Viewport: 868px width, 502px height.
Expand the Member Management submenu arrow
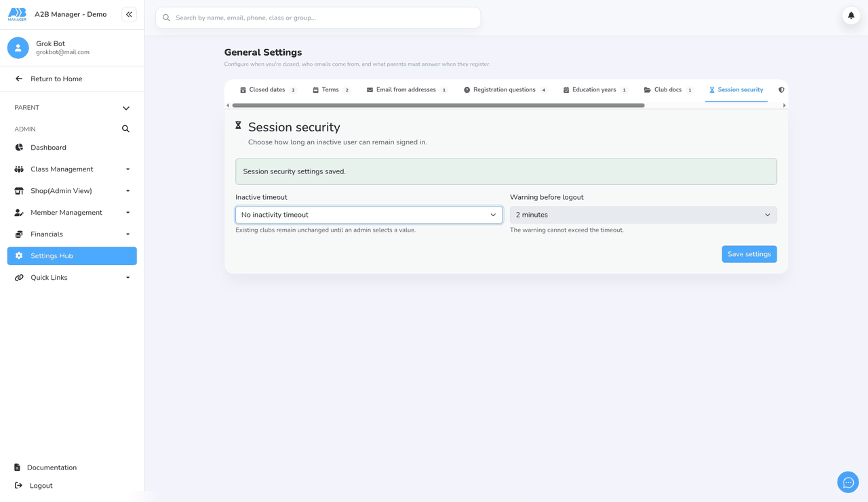tap(127, 213)
